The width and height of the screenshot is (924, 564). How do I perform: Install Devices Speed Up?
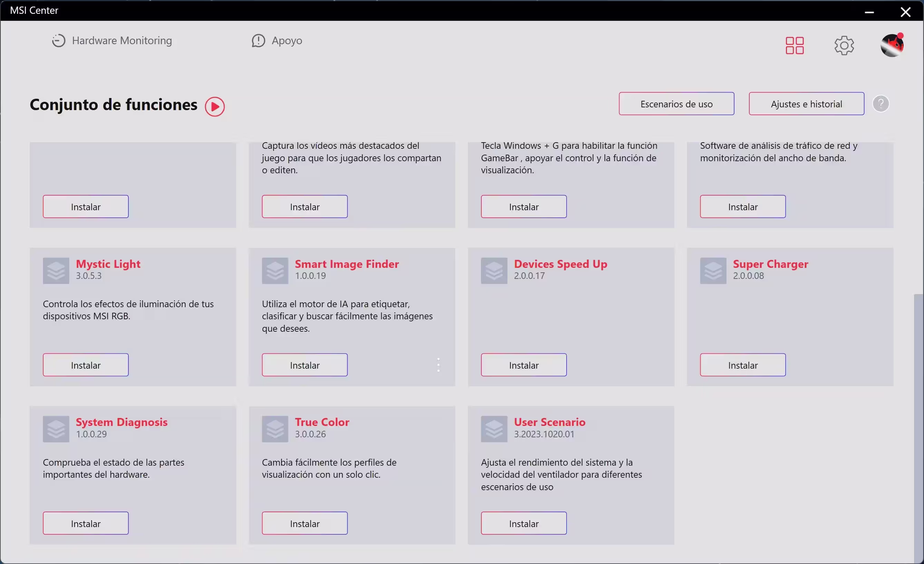click(x=524, y=365)
